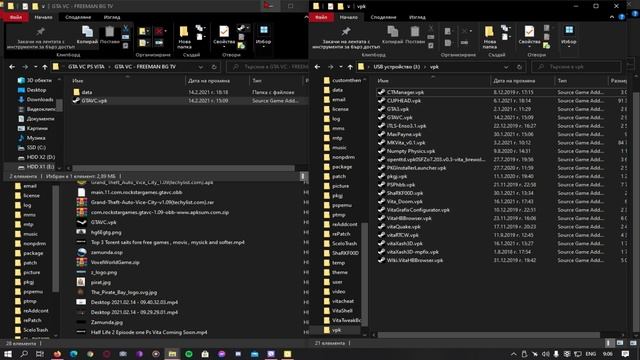Click the Copy to icon in GTA VC ribbon
The height and width of the screenshot is (360, 640).
pyautogui.click(x=142, y=42)
